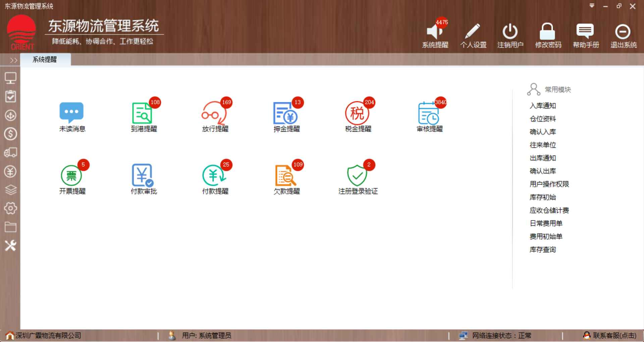The height and width of the screenshot is (342, 644).
Task: Click the anchor icon in left sidebar
Action: tap(10, 115)
